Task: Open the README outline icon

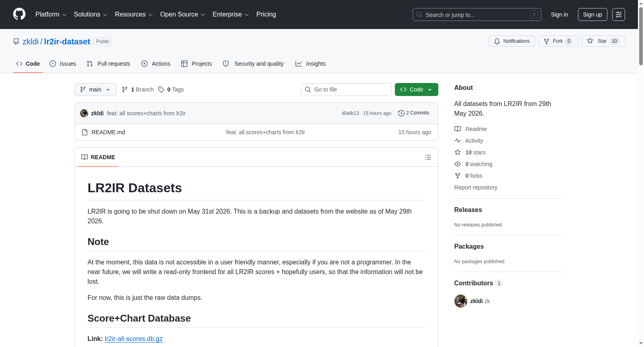Action: [x=428, y=157]
